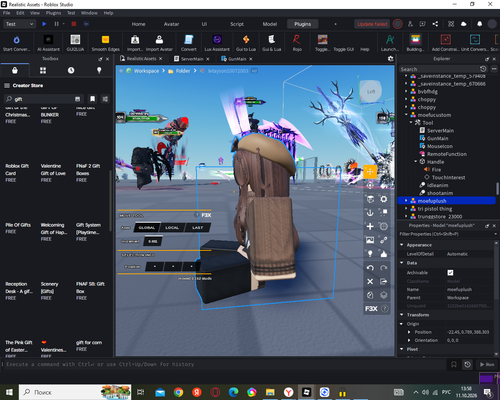The image size is (500, 400).
Task: Select the F3X Lighting bulb tool
Action: [x=370, y=254]
